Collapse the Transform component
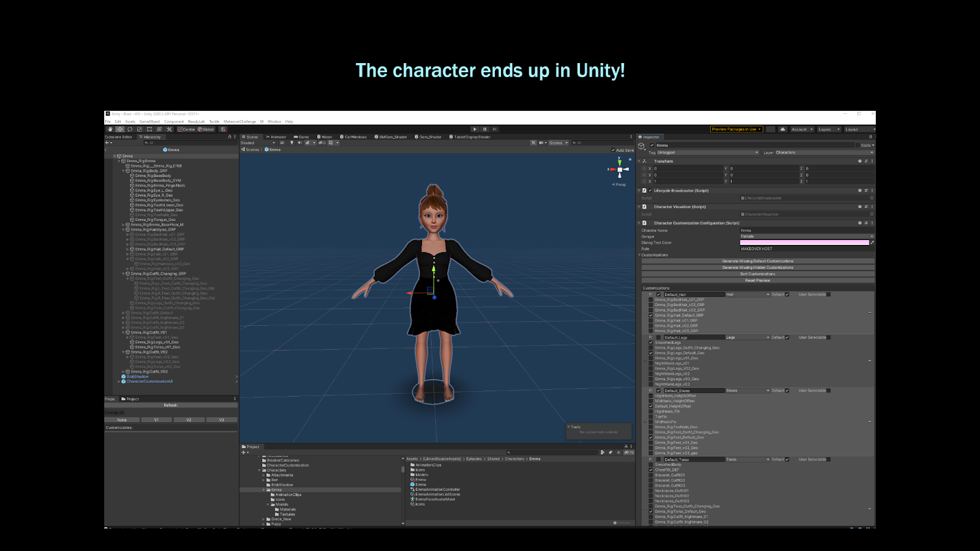Image resolution: width=980 pixels, height=551 pixels. click(x=639, y=161)
